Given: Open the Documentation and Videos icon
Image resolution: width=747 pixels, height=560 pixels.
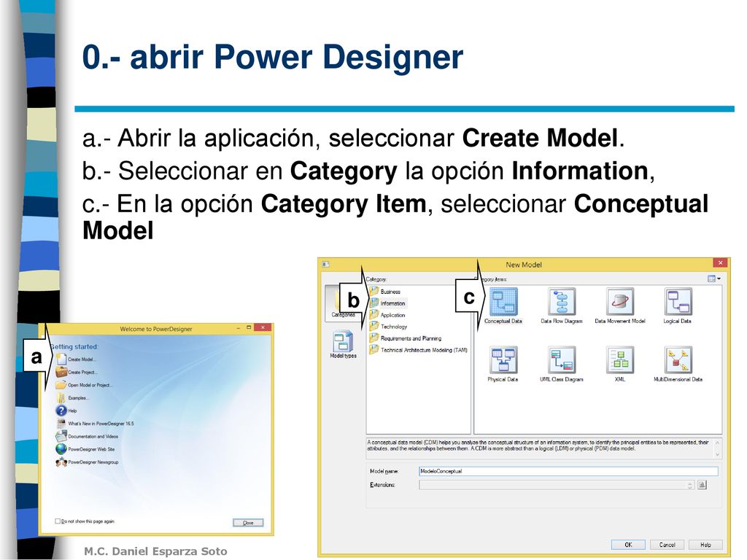Looking at the screenshot, I should [x=61, y=436].
